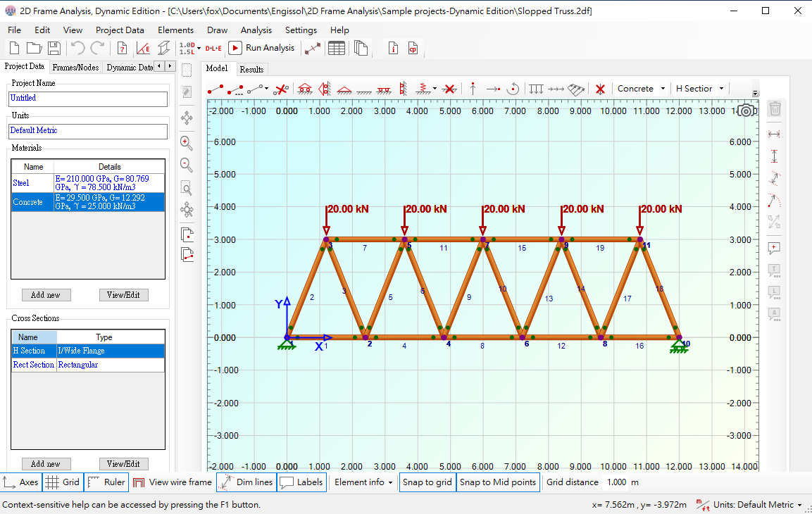Click the Project Name input field
Viewport: 812px width, 514px height.
[x=88, y=99]
